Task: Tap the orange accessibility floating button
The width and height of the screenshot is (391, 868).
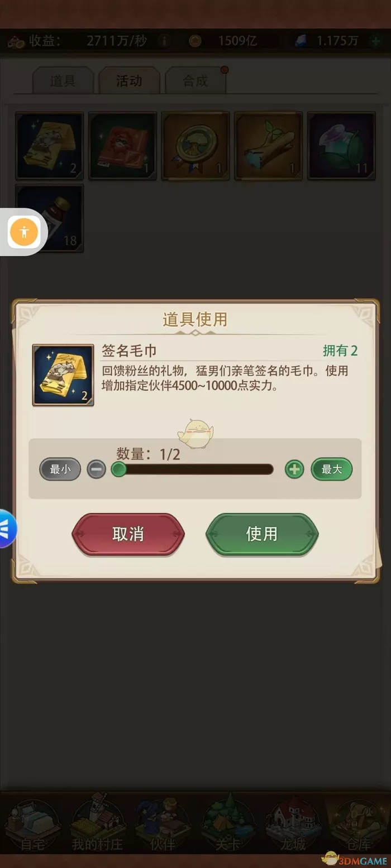Action: (24, 232)
